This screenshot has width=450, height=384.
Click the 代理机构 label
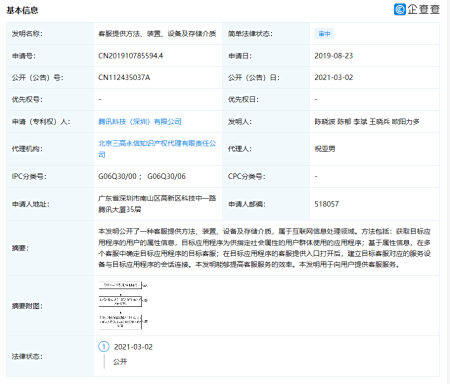tap(27, 149)
